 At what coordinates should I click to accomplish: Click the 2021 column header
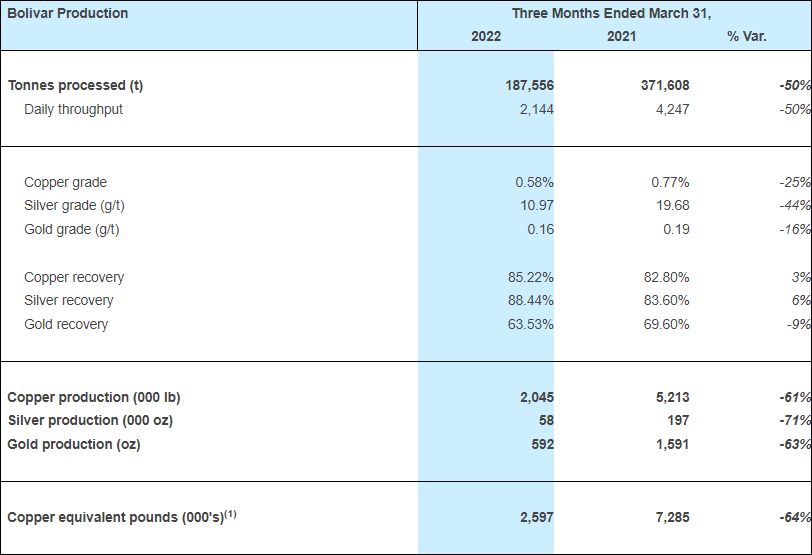(621, 36)
